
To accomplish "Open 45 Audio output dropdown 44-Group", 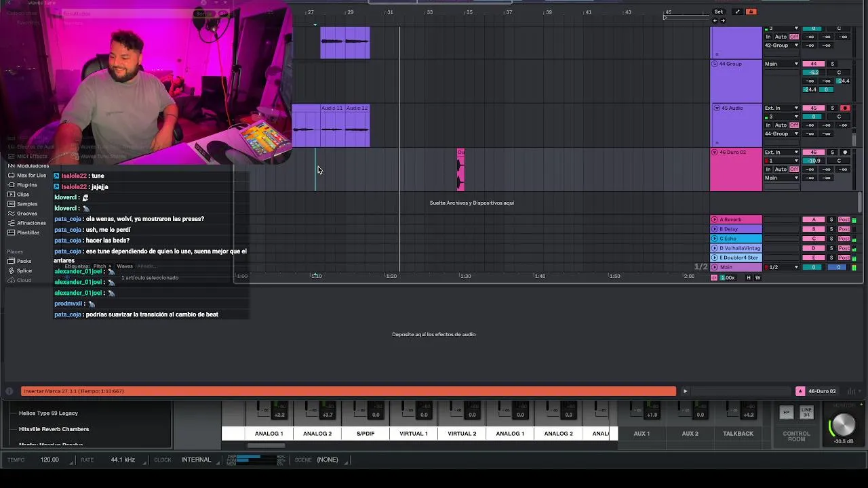I will [782, 134].
